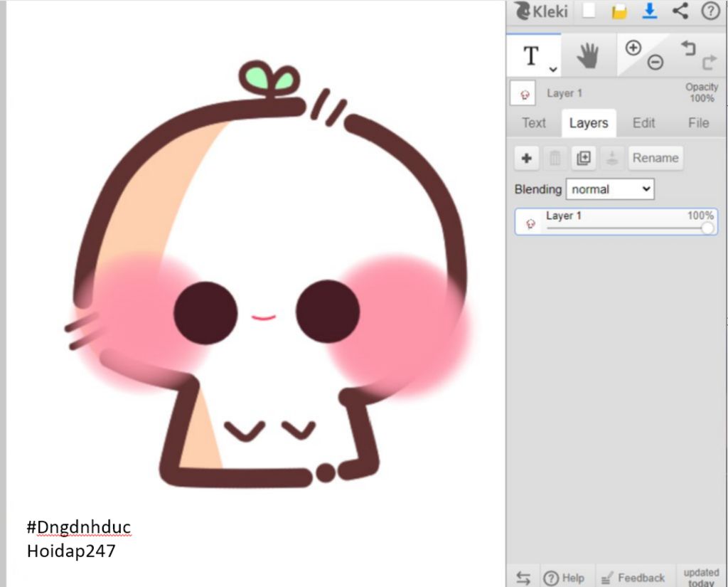Screen dimensions: 728x587
Task: Select Layer 1 in the layer list
Action: click(616, 222)
